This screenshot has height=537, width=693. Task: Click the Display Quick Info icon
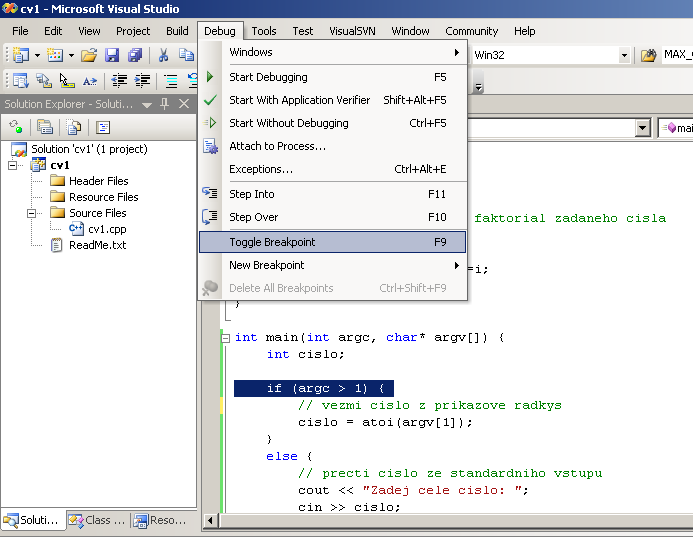tap(66, 81)
